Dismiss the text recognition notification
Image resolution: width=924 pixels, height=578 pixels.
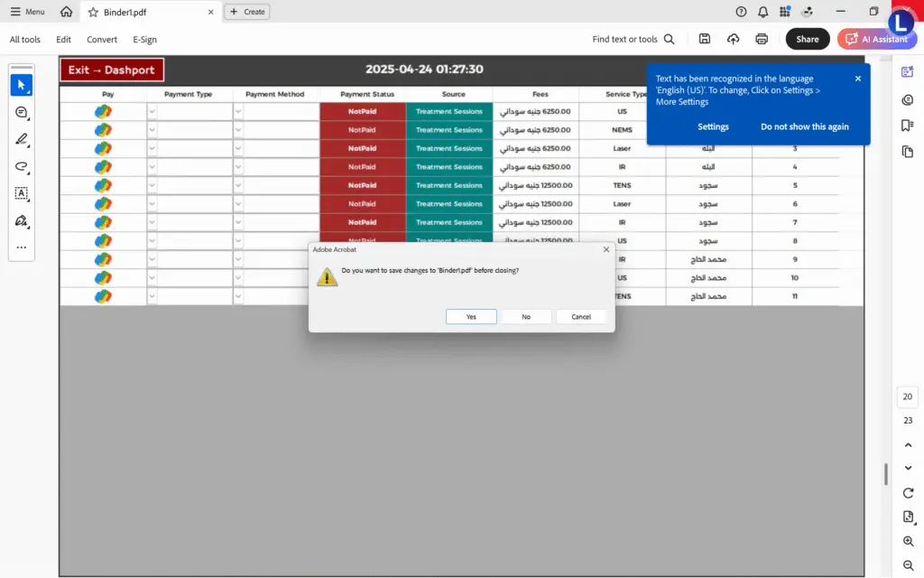(858, 79)
